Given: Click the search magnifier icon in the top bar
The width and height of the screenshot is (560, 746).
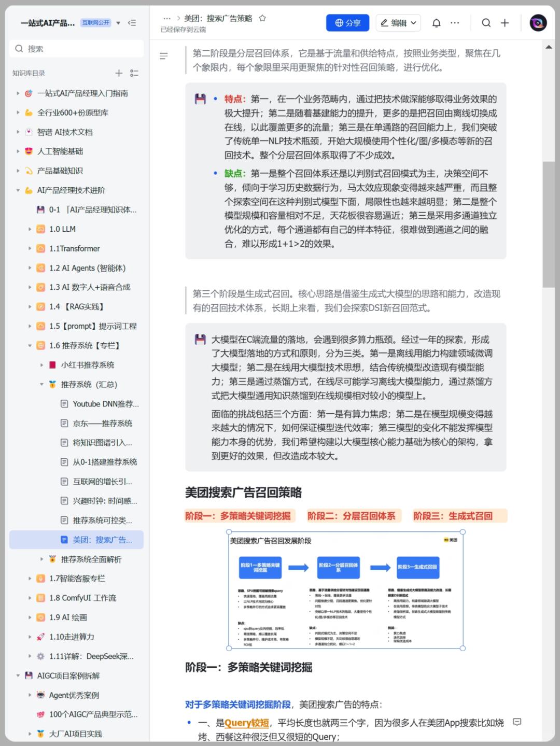Looking at the screenshot, I should click(486, 23).
